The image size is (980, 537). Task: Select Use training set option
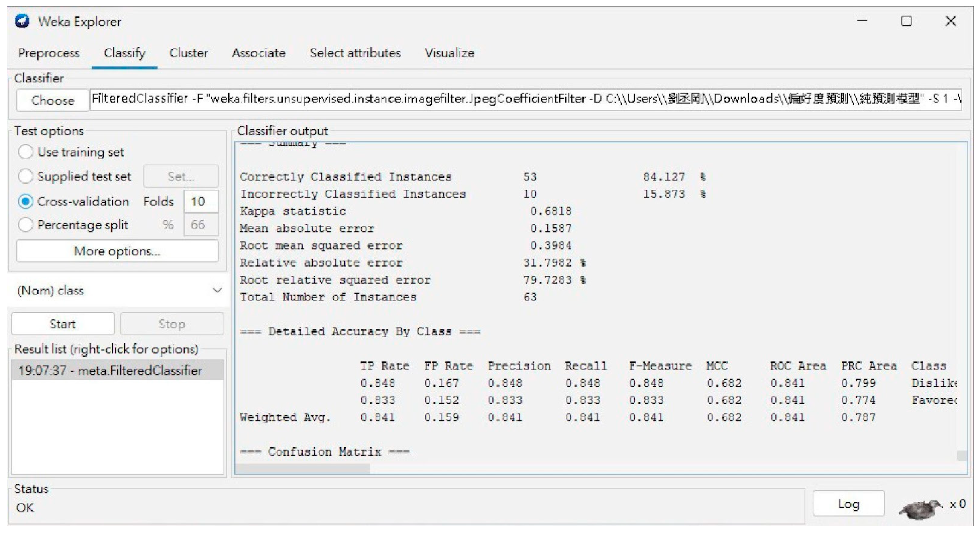pyautogui.click(x=25, y=152)
